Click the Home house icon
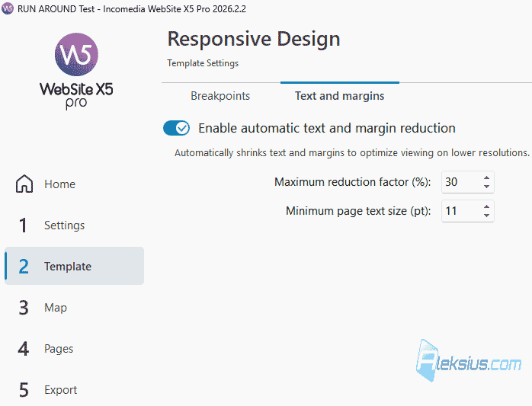 pos(24,184)
